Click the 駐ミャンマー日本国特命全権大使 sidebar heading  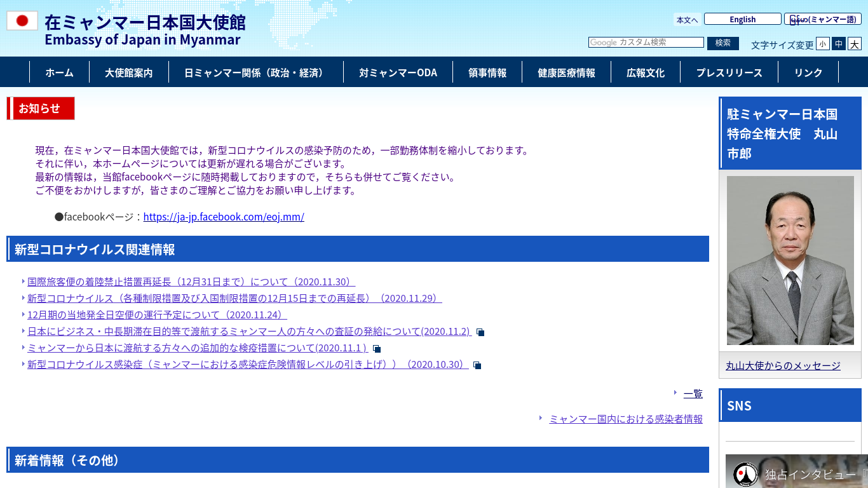click(x=790, y=133)
